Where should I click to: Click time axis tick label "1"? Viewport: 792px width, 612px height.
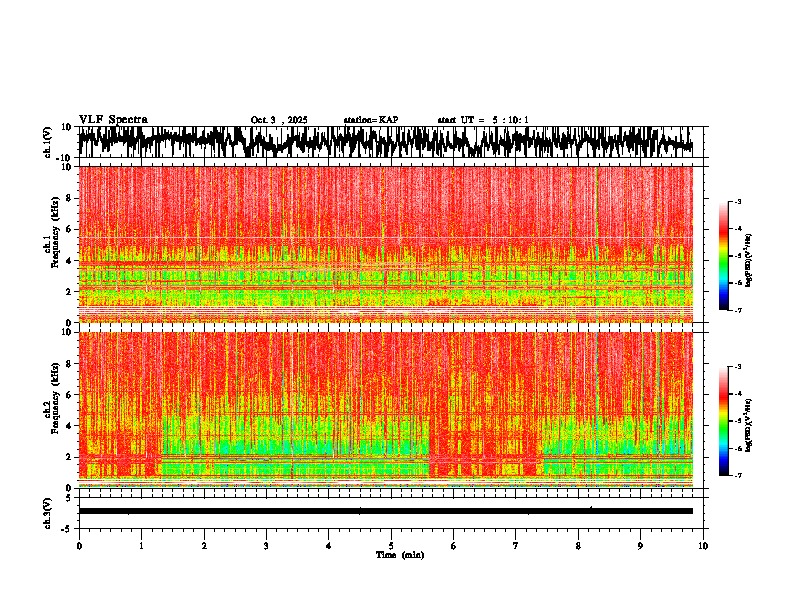point(141,545)
